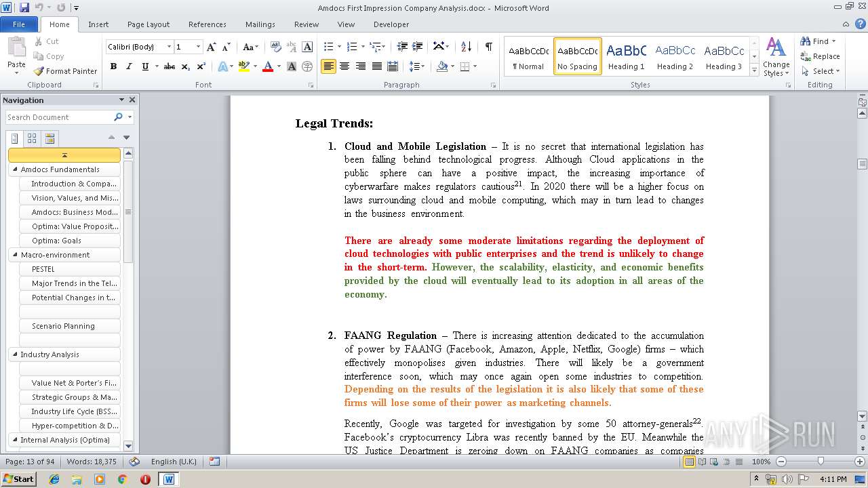The image size is (868, 488).
Task: Browse headings in Navigation pane
Action: [x=15, y=138]
